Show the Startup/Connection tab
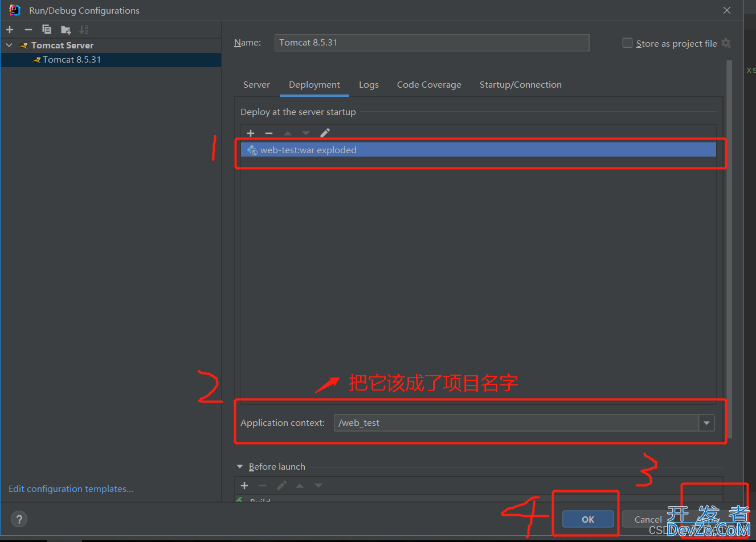756x542 pixels. tap(521, 85)
